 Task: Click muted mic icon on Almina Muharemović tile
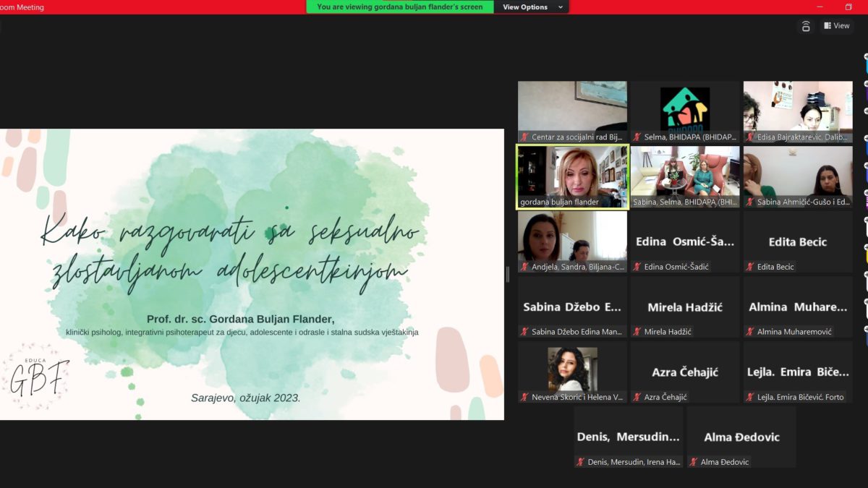750,332
